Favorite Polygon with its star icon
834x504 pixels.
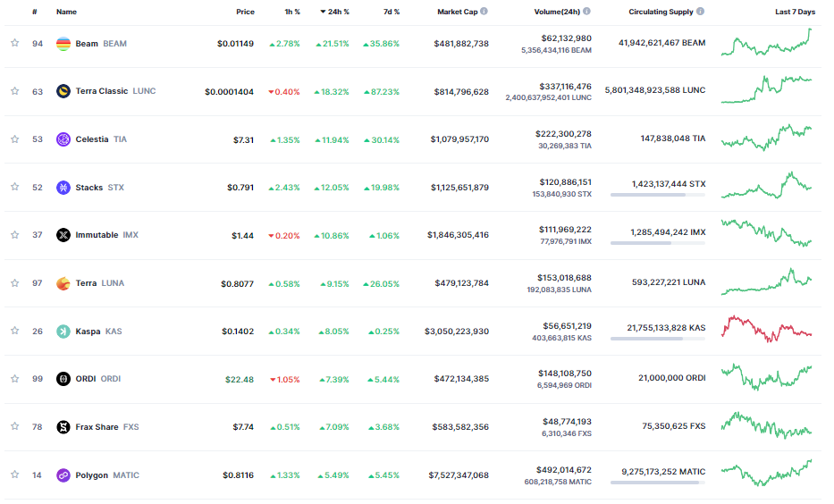pos(14,475)
